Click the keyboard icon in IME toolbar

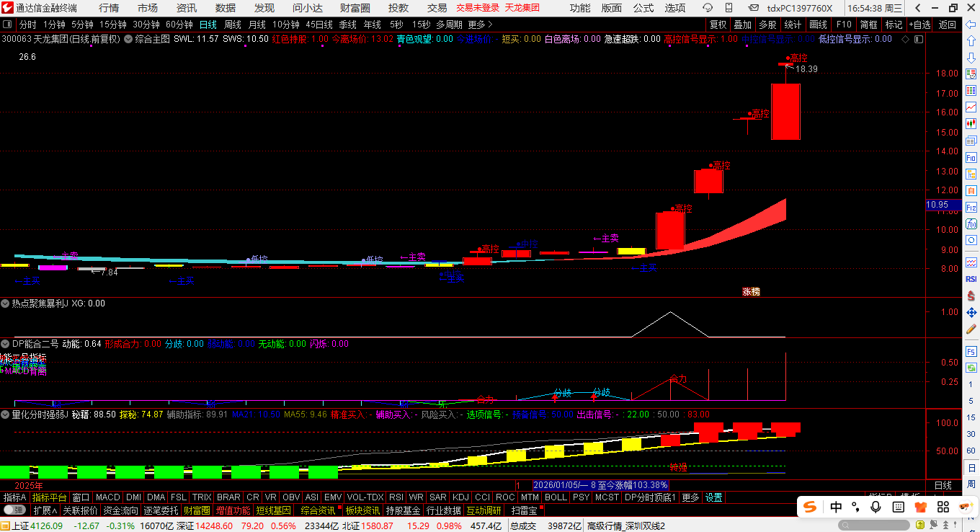coord(899,507)
